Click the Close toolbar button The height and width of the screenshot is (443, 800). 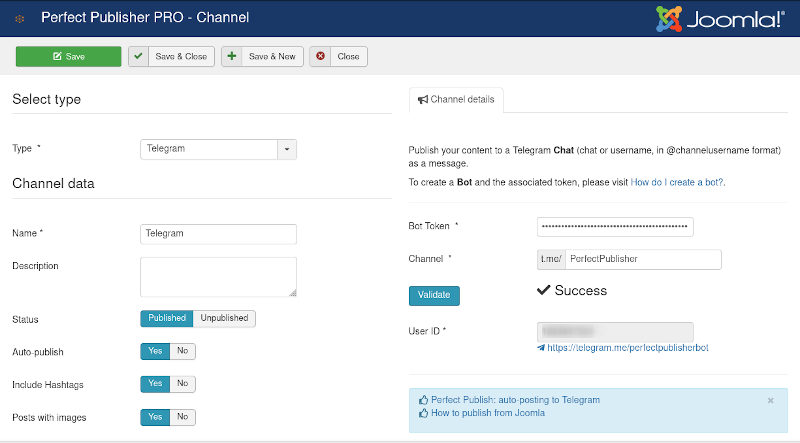click(x=338, y=57)
